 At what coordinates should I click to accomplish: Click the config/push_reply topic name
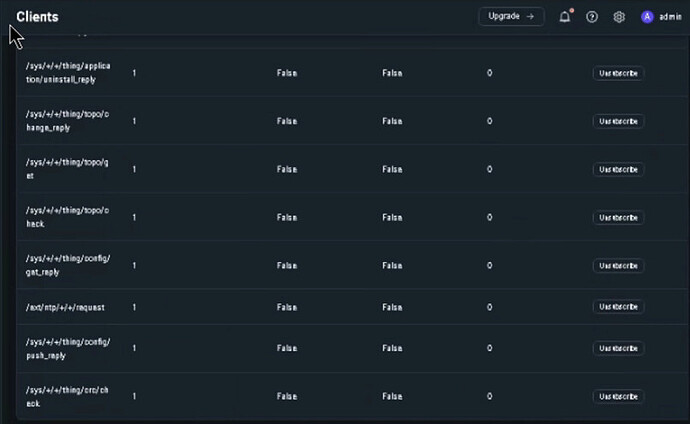(x=67, y=348)
